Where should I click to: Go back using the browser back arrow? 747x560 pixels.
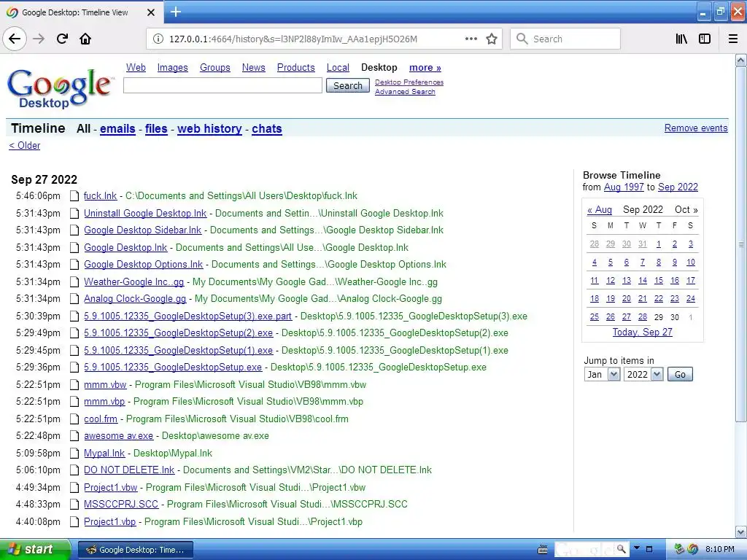[15, 39]
